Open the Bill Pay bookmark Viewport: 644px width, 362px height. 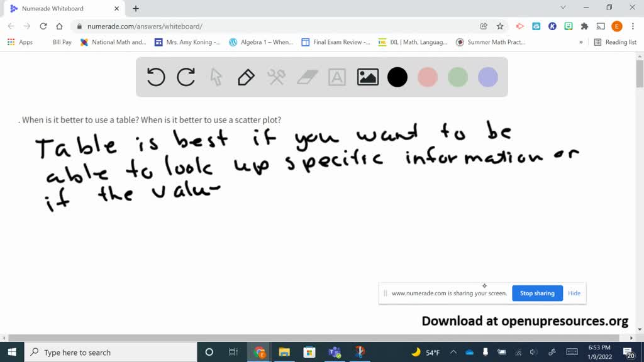tap(62, 42)
